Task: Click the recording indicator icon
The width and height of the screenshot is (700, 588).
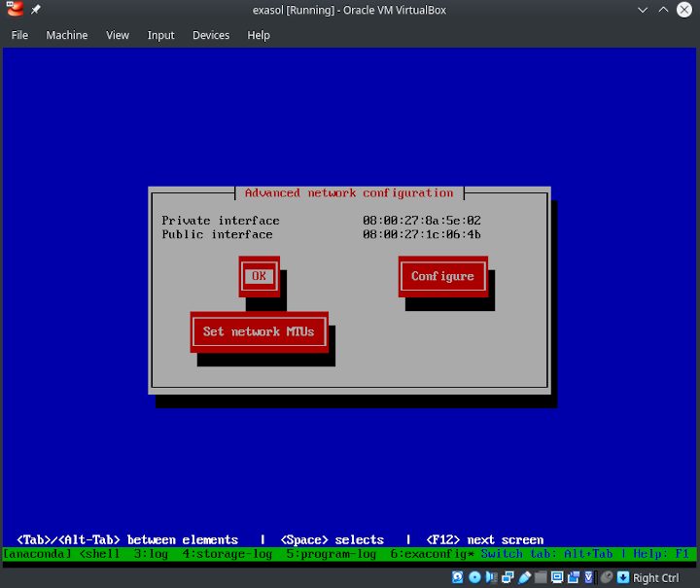Action: [574, 577]
